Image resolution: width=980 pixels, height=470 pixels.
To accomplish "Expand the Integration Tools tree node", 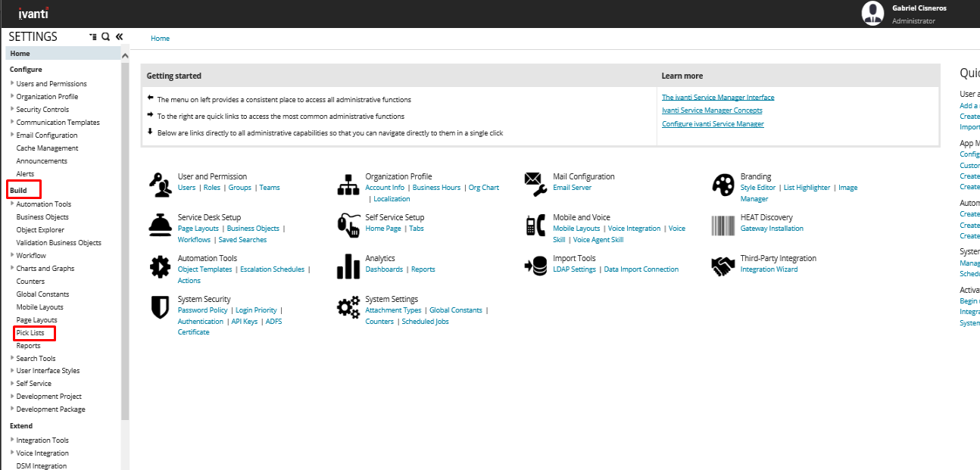I will coord(12,440).
